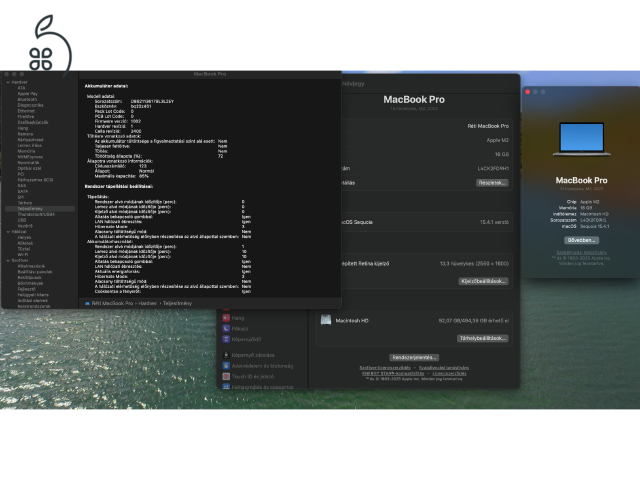Select Tűzfal under Hálózat

(24, 249)
